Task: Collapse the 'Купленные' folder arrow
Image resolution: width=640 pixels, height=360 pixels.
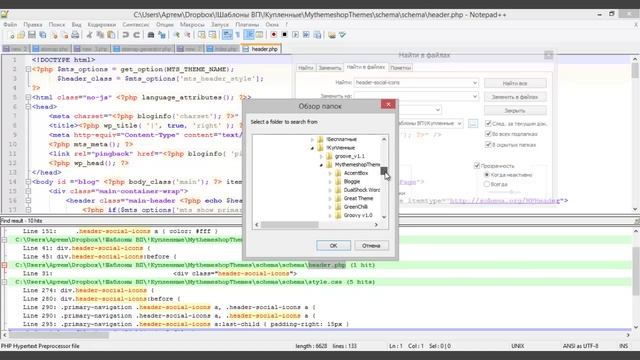Action: point(313,148)
